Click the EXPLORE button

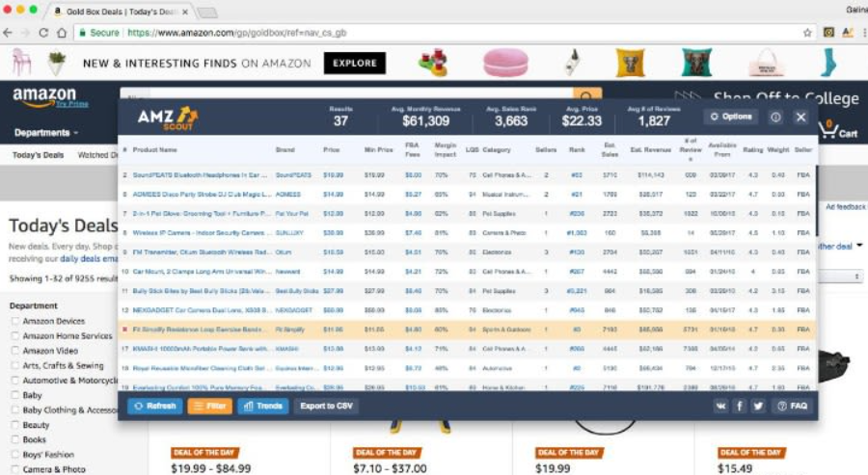point(354,63)
